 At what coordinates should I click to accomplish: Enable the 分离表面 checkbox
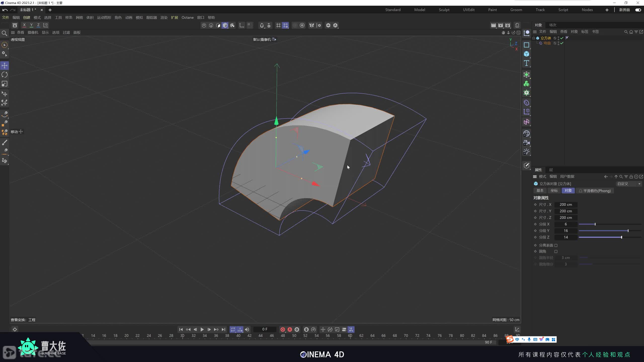[556, 245]
